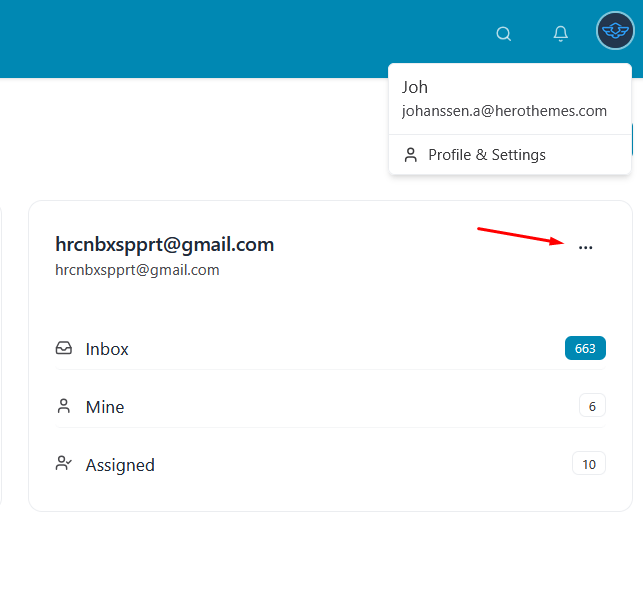Viewport: 643px width, 591px height.
Task: Open notifications via the bell icon
Action: click(561, 34)
